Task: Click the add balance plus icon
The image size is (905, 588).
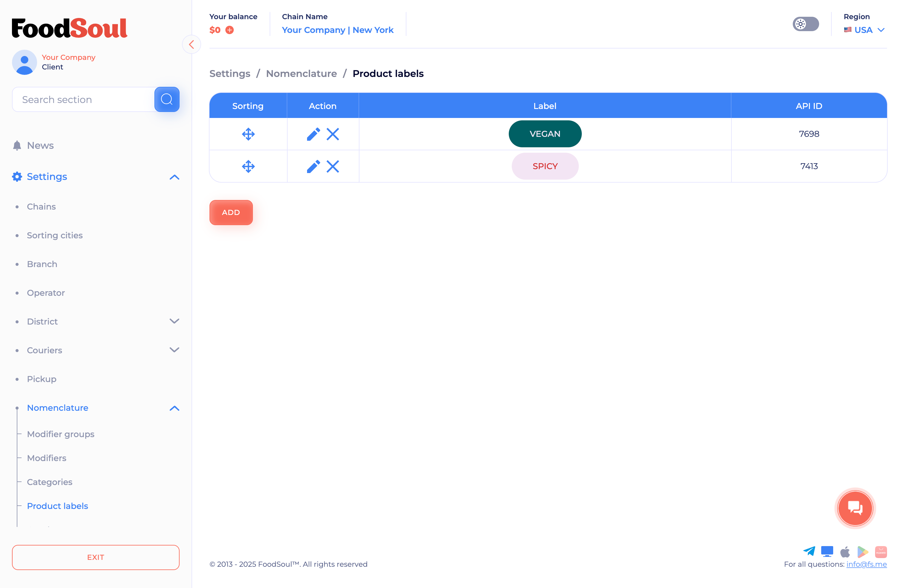Action: pos(230,30)
